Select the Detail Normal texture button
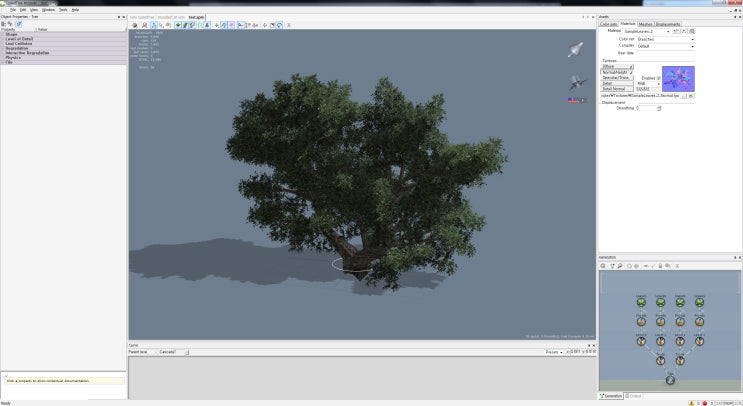 pos(616,89)
